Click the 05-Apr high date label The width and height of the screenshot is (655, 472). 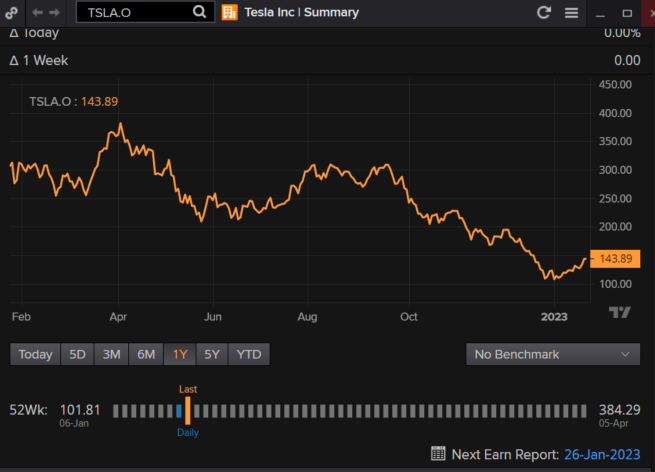coord(613,423)
